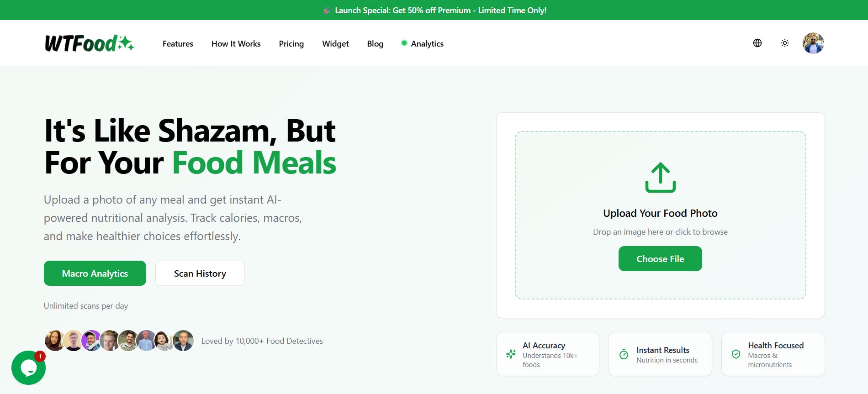Go to How It Works
The image size is (868, 394).
click(x=236, y=44)
